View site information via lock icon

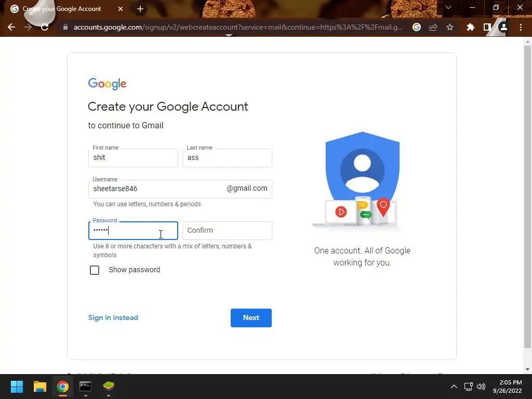click(65, 27)
